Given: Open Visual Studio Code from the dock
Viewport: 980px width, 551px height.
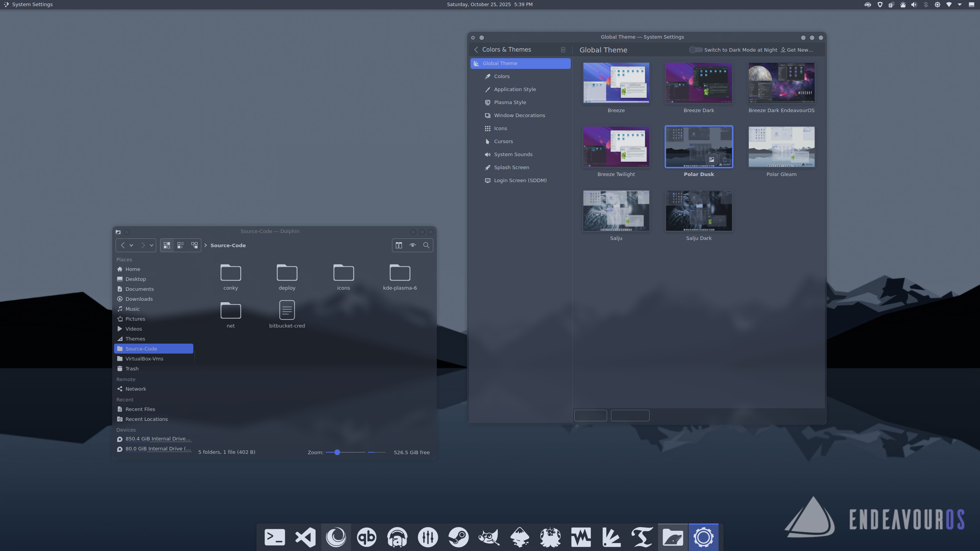Looking at the screenshot, I should (x=305, y=537).
